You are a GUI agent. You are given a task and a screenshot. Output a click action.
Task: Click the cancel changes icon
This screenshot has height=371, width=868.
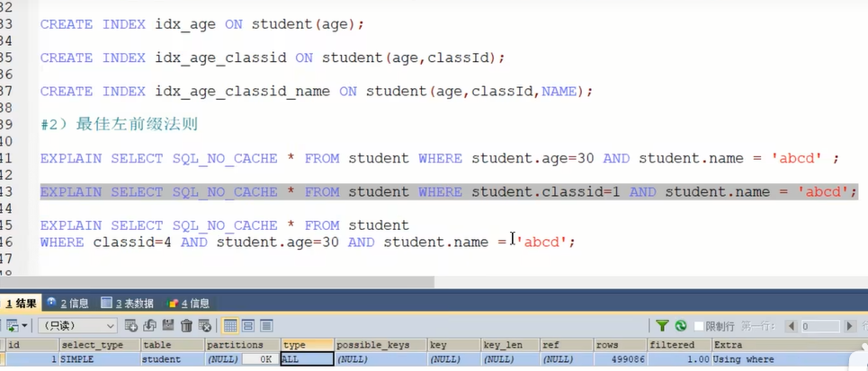pos(204,326)
